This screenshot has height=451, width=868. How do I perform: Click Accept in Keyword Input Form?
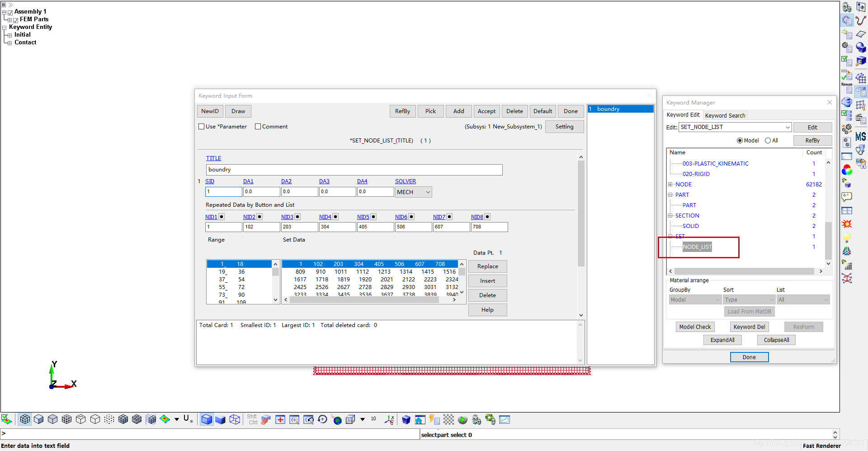pyautogui.click(x=487, y=111)
